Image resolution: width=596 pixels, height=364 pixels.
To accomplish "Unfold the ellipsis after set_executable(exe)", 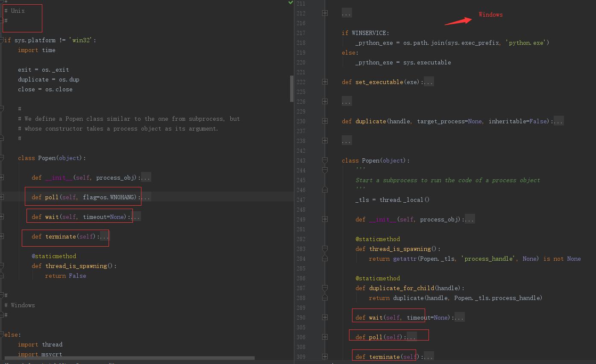I will coord(429,82).
